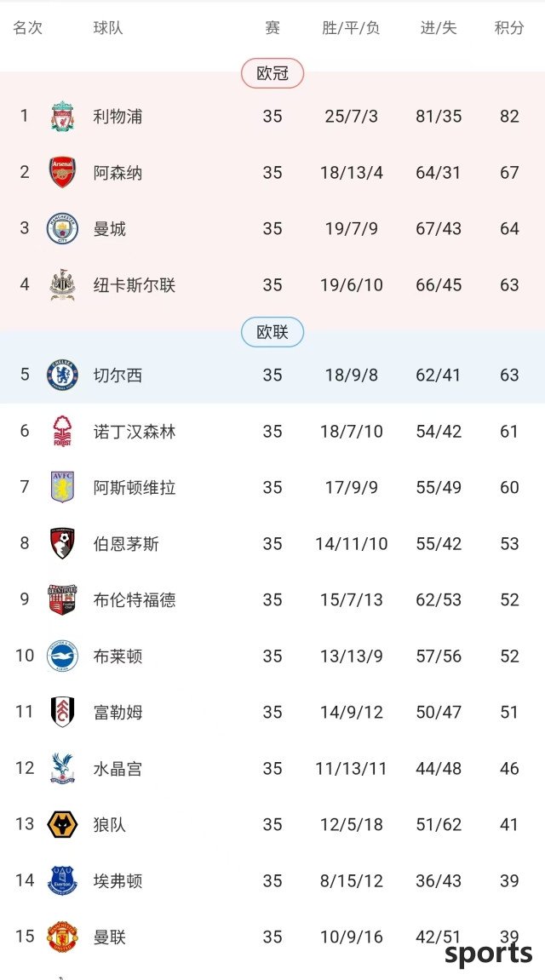The height and width of the screenshot is (980, 545).
Task: Select the Aston Villa AVFC badge
Action: [62, 488]
